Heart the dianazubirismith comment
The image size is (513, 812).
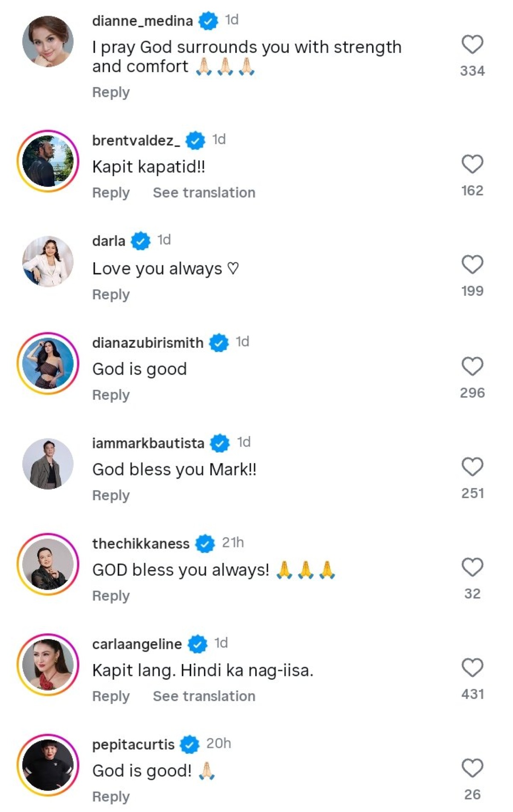pos(472,366)
